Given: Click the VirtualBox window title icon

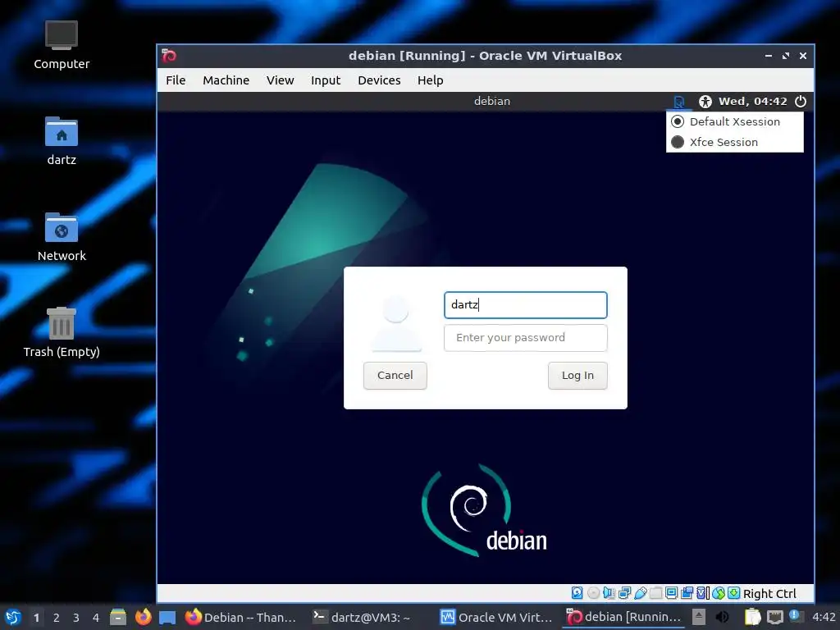Looking at the screenshot, I should 169,56.
